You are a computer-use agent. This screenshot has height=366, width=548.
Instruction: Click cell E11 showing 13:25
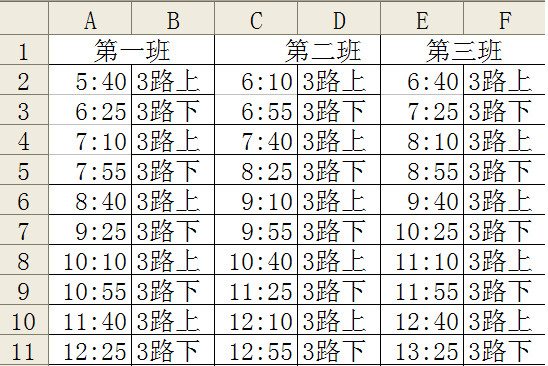(x=422, y=350)
